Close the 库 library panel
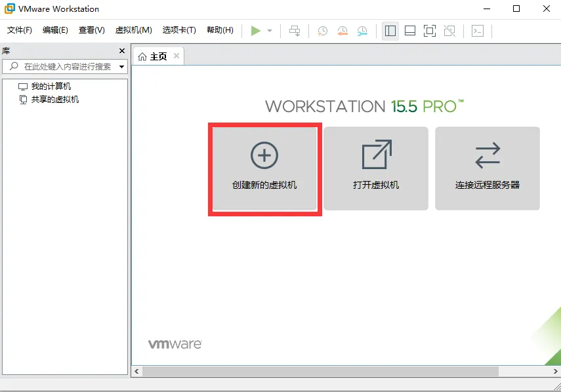The height and width of the screenshot is (392, 561). click(122, 51)
